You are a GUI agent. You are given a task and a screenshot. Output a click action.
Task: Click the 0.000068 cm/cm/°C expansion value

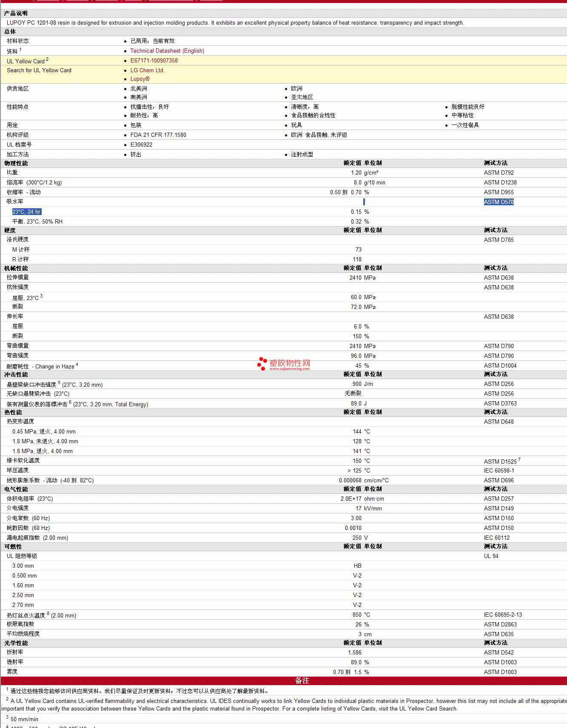pos(364,480)
